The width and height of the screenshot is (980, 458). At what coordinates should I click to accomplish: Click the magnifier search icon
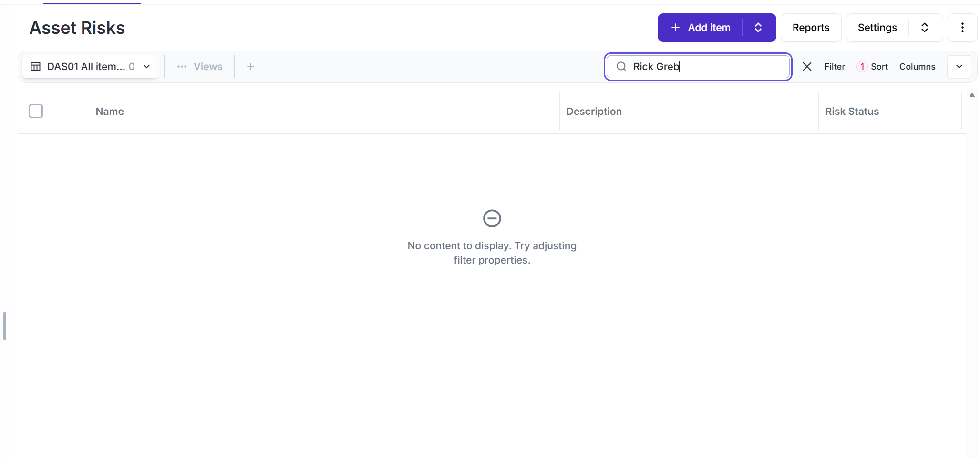(x=621, y=67)
